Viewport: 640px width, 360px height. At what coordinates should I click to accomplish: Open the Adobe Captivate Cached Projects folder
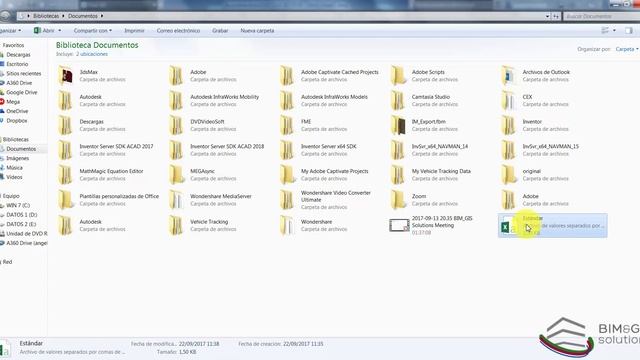coord(330,76)
